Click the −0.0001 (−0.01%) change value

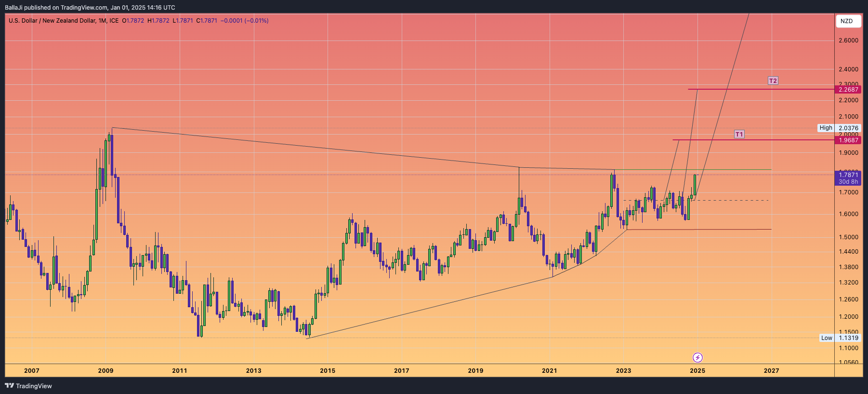(x=244, y=21)
